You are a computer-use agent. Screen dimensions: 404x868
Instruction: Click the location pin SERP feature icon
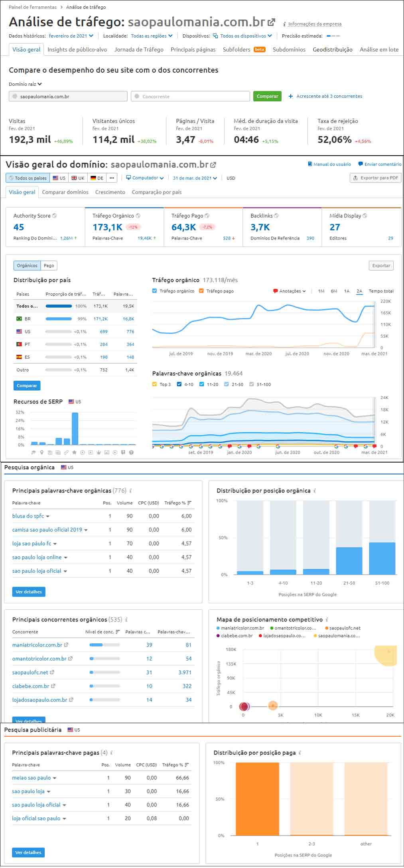coord(42,453)
